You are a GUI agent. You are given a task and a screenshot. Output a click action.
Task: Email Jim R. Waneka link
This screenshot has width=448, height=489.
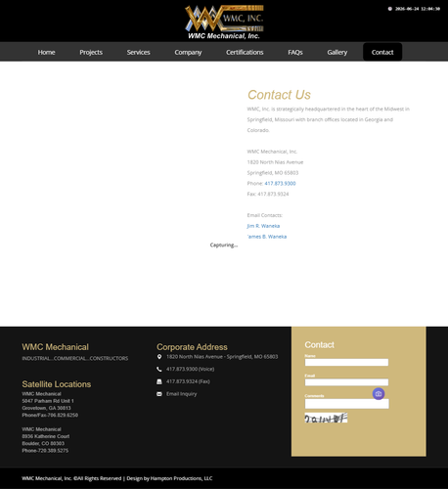coord(263,226)
